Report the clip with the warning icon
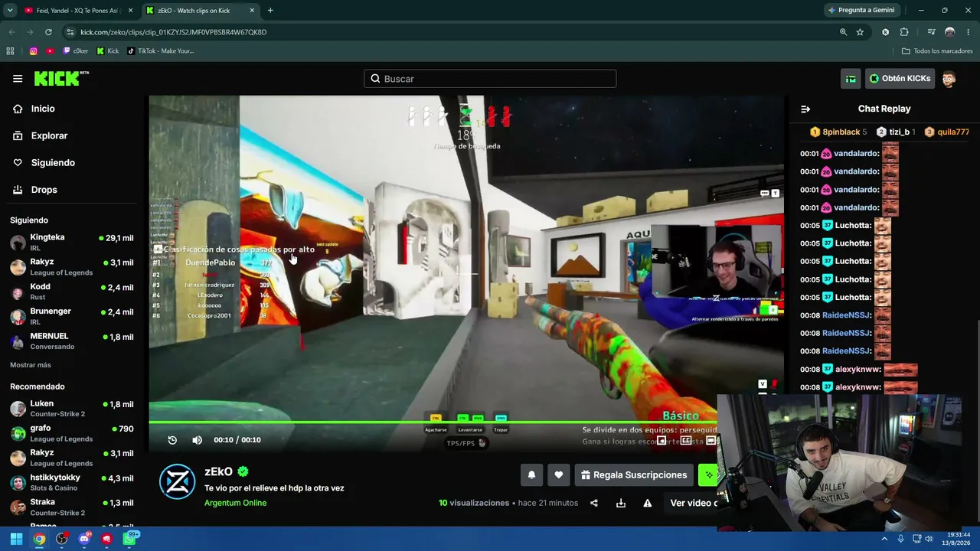The image size is (980, 551). click(x=648, y=503)
